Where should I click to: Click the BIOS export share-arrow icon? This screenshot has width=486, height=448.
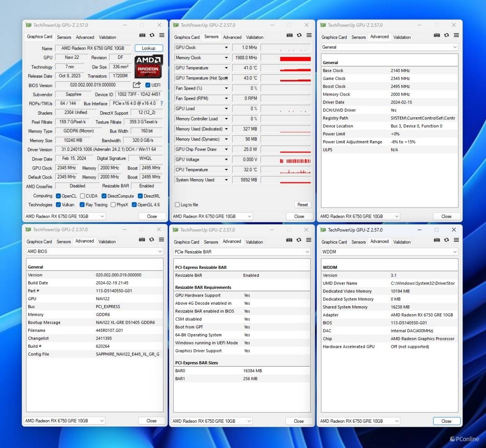[137, 85]
